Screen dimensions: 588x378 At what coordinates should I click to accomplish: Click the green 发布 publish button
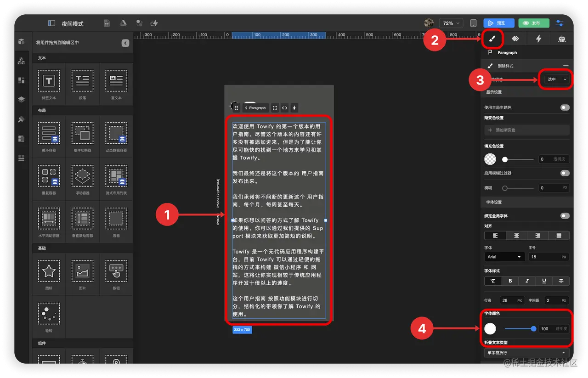534,23
